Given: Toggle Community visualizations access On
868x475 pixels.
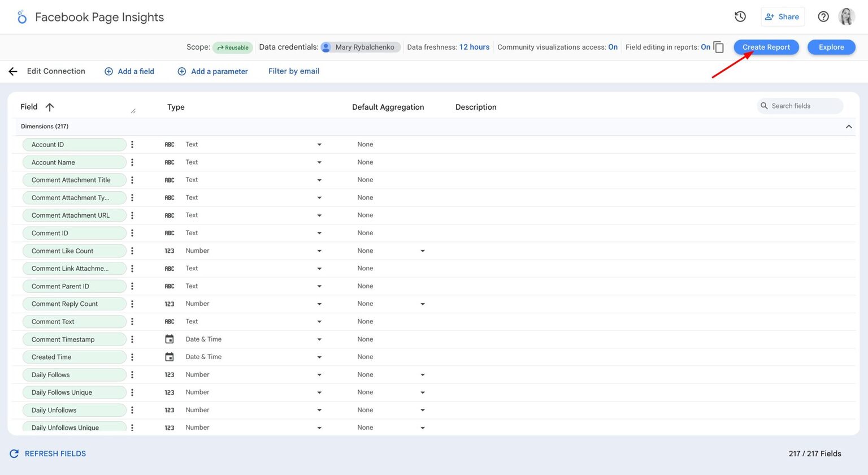Looking at the screenshot, I should pyautogui.click(x=613, y=47).
